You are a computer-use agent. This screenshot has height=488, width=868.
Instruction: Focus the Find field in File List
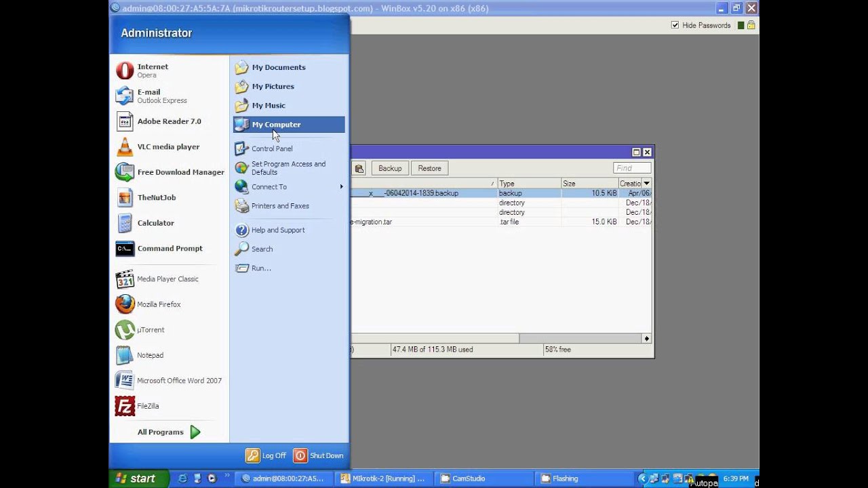(x=632, y=168)
